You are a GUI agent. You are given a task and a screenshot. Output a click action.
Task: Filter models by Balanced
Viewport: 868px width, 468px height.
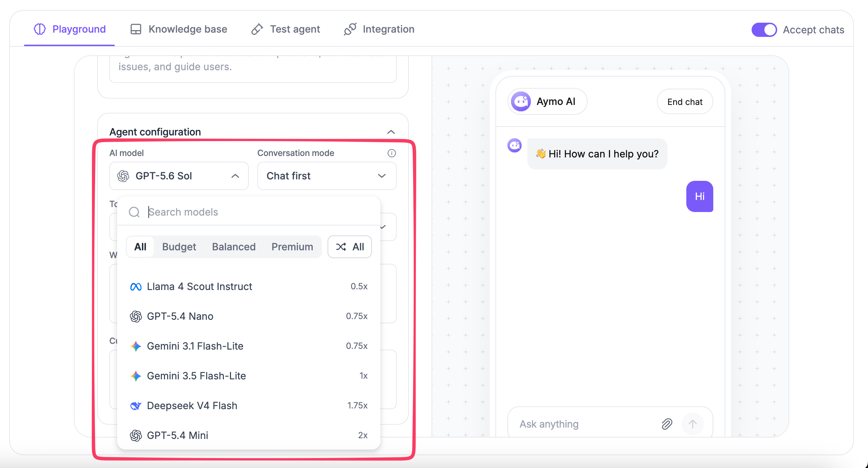pyautogui.click(x=234, y=247)
